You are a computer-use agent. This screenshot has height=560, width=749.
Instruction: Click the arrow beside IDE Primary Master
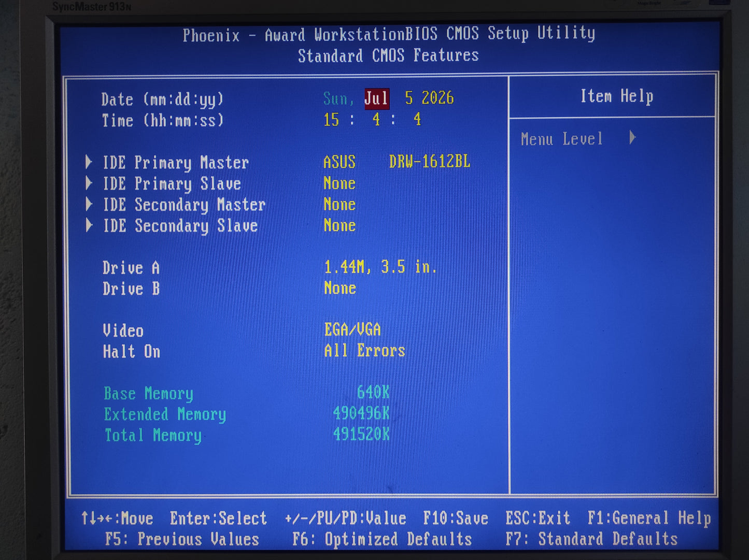[89, 162]
